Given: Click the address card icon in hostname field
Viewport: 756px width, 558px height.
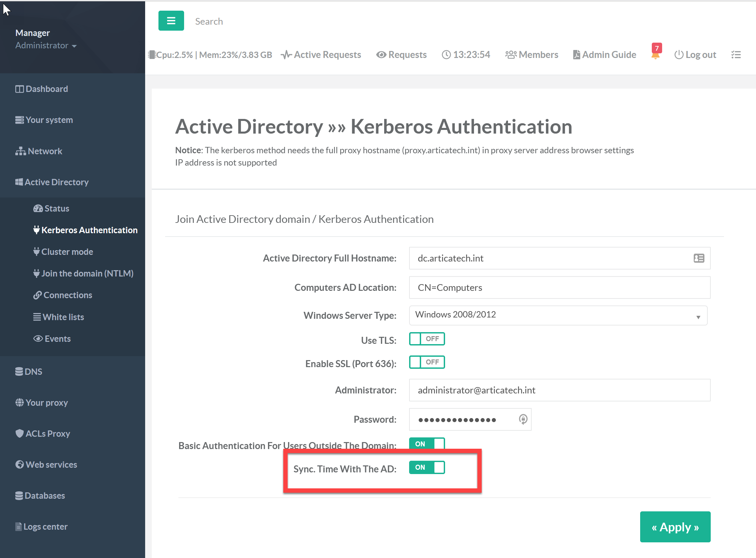Looking at the screenshot, I should tap(699, 259).
